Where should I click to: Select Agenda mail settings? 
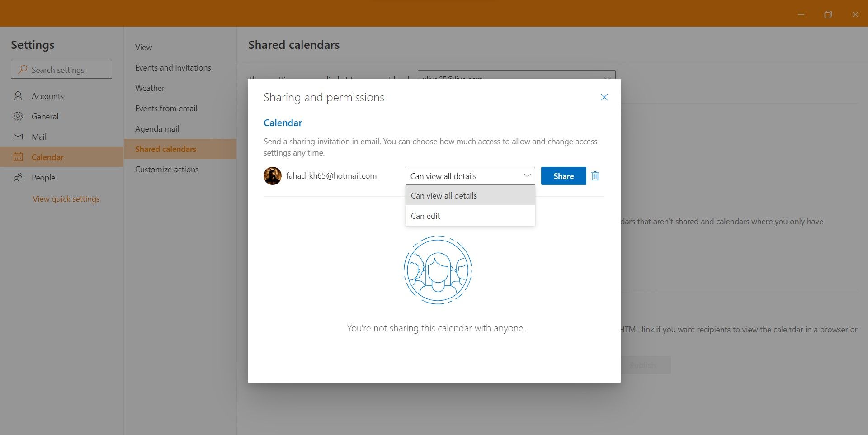[x=157, y=129]
